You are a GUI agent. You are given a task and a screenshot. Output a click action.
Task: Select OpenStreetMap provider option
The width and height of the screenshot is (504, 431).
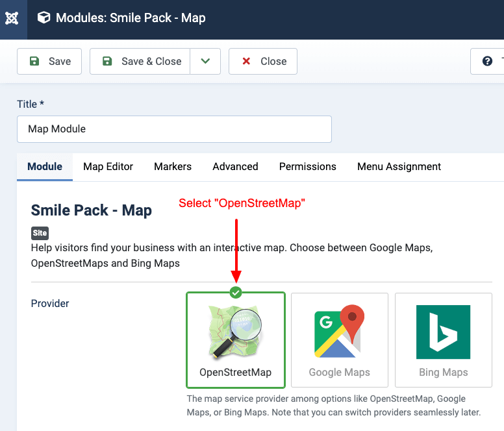(236, 340)
